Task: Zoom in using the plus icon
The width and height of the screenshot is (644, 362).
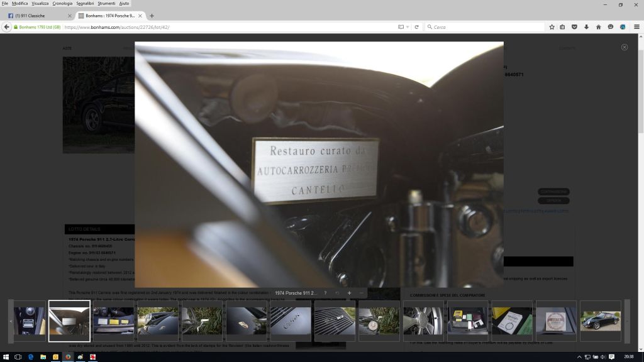Action: pos(349,293)
